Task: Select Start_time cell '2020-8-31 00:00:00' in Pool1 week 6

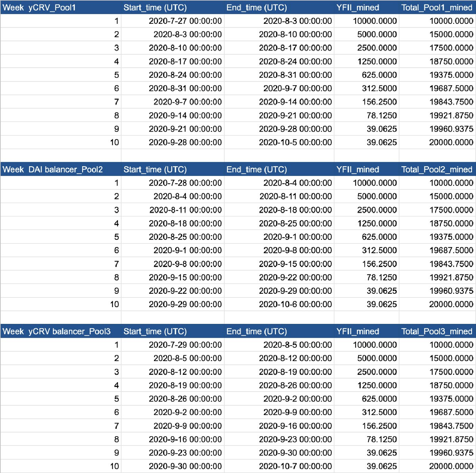Action: (x=173, y=89)
